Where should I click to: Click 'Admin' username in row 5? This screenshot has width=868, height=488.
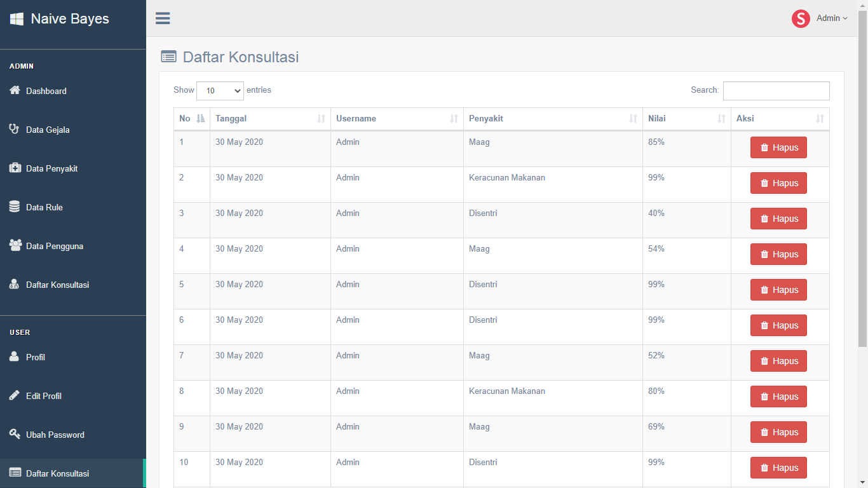(348, 284)
